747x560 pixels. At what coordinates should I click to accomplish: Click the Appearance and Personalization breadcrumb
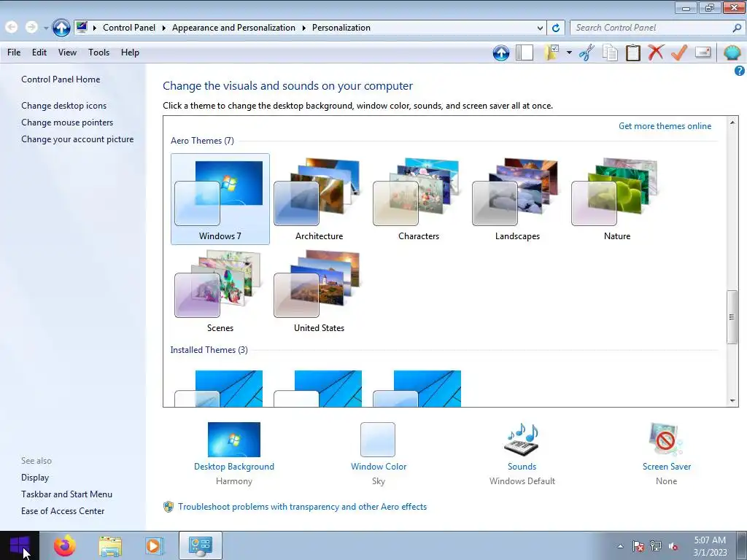(233, 28)
